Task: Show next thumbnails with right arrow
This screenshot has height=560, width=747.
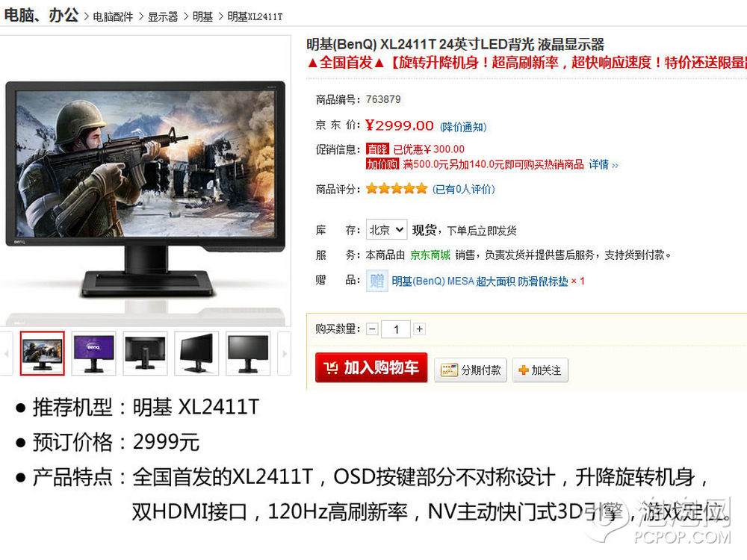Action: pos(285,353)
